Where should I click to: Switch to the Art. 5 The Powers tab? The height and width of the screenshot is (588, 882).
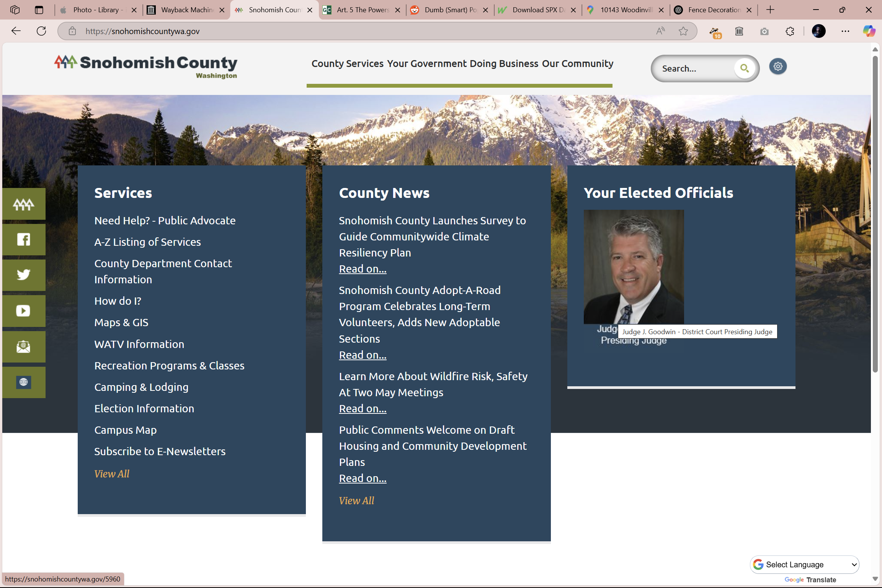362,10
